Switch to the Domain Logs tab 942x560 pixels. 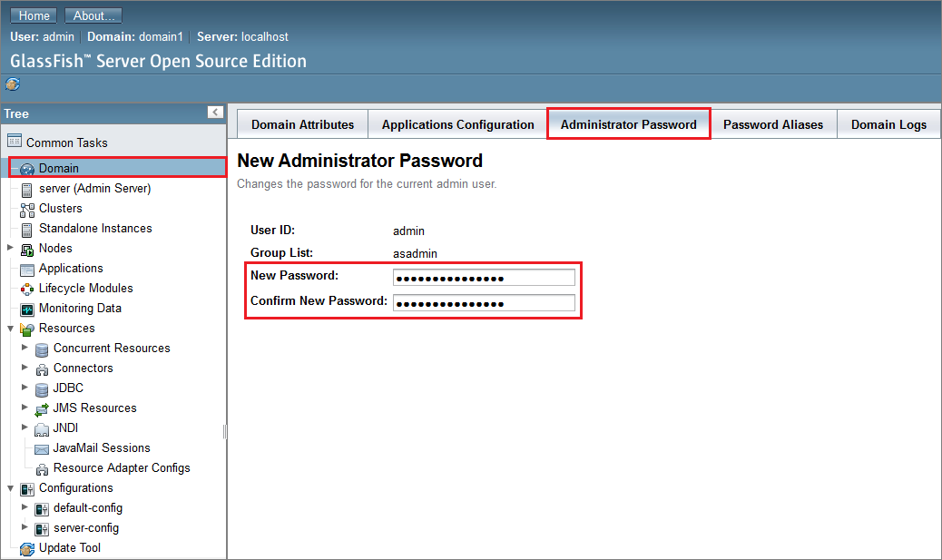coord(888,124)
